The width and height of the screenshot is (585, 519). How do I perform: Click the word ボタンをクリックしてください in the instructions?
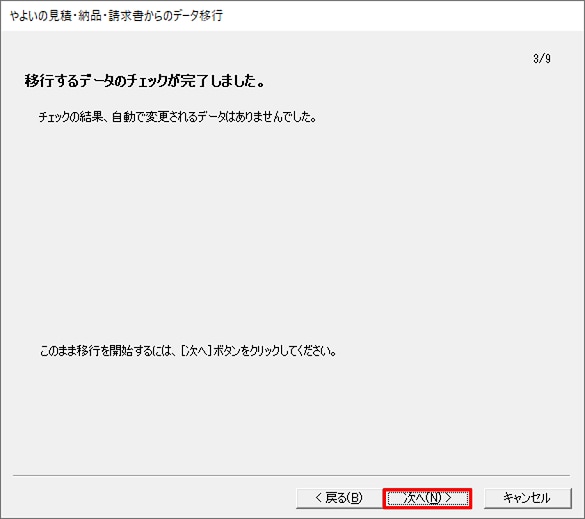coord(275,351)
